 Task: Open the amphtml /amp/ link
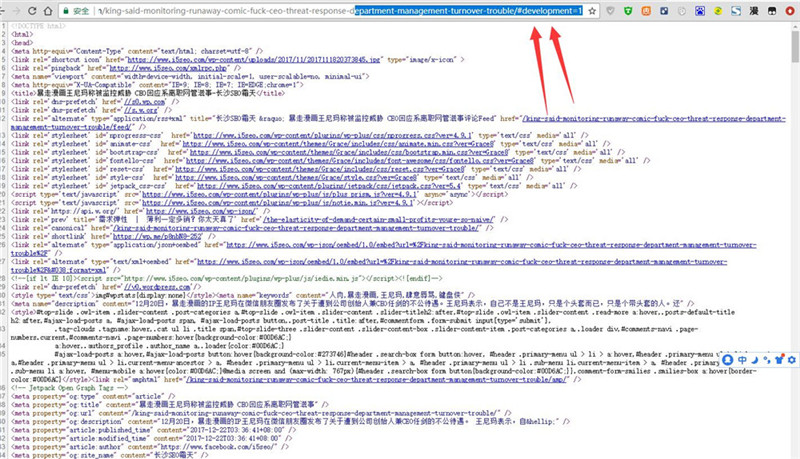376,379
